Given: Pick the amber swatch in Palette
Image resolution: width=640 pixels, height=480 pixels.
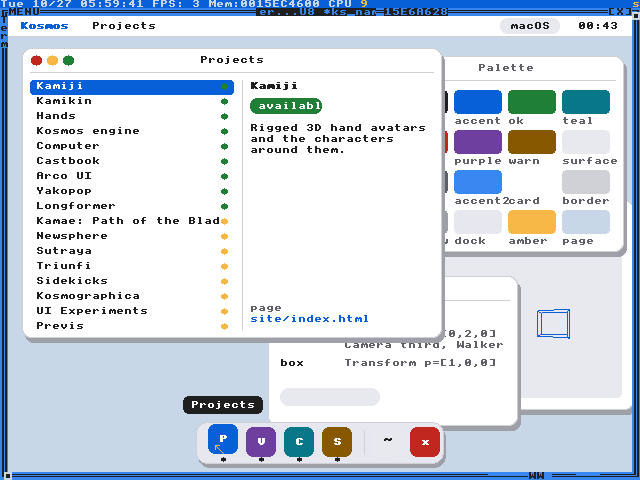Looking at the screenshot, I should (531, 222).
